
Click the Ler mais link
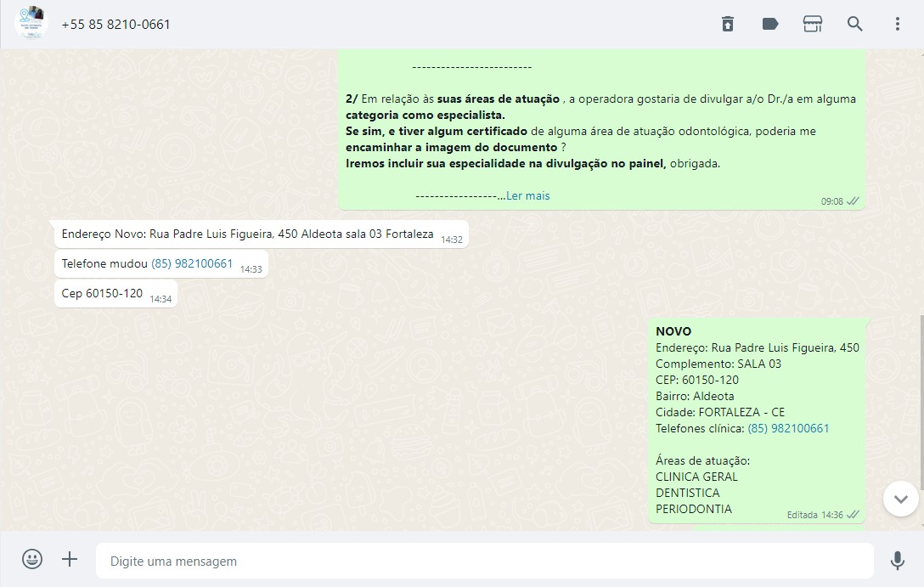coord(528,195)
